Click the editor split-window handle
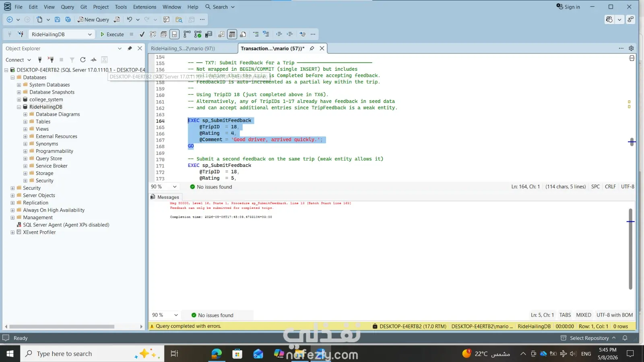 pyautogui.click(x=632, y=58)
